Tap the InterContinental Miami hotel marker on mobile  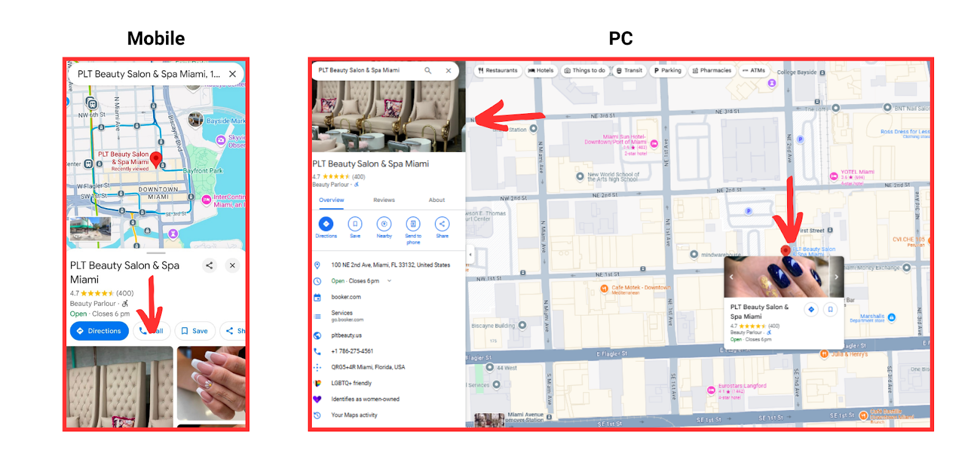206,200
